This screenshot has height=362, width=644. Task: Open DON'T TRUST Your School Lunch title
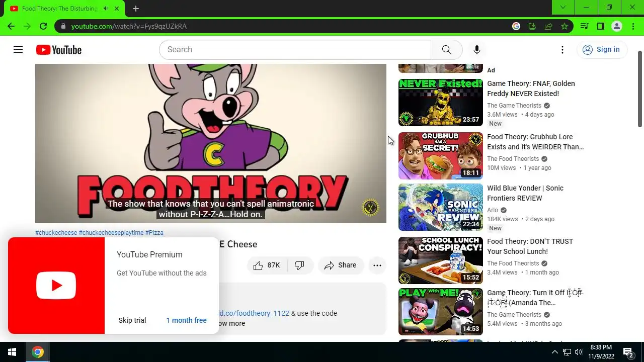[x=530, y=246]
